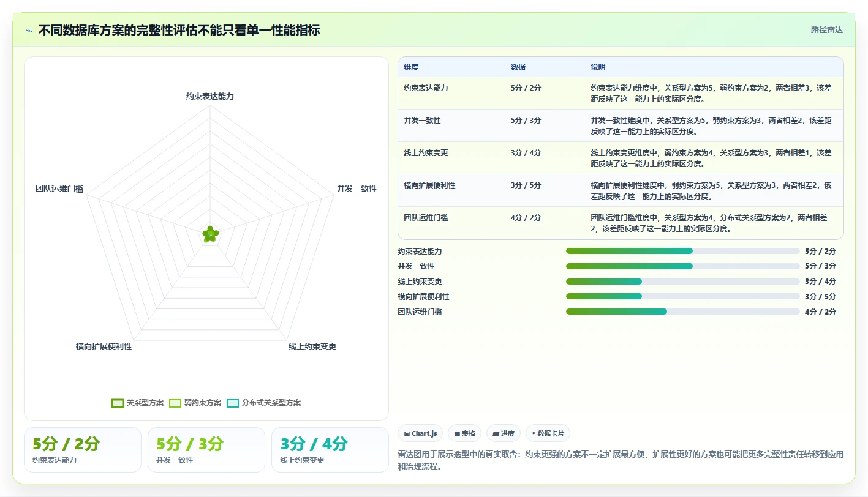Click the 横向扩展便利性 row description text
868x497 pixels.
click(711, 190)
